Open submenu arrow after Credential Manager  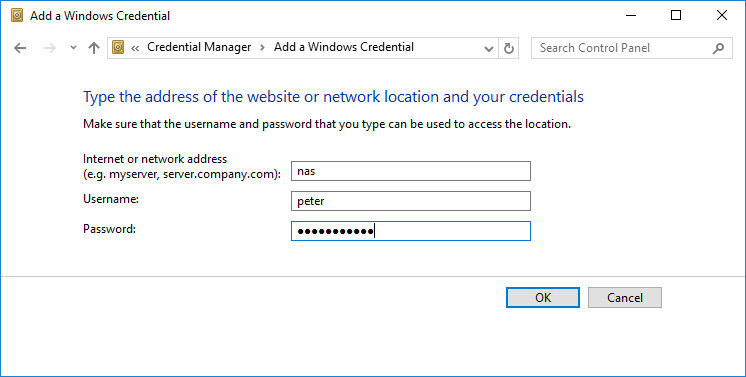click(x=262, y=48)
